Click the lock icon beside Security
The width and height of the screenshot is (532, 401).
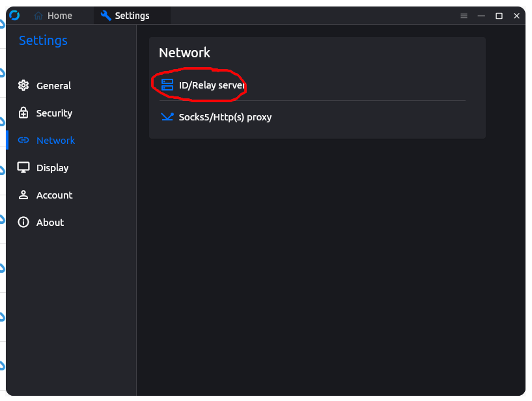[x=23, y=113]
